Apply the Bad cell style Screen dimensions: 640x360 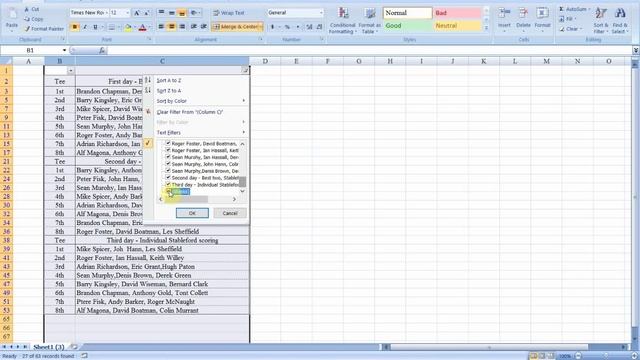(x=457, y=13)
